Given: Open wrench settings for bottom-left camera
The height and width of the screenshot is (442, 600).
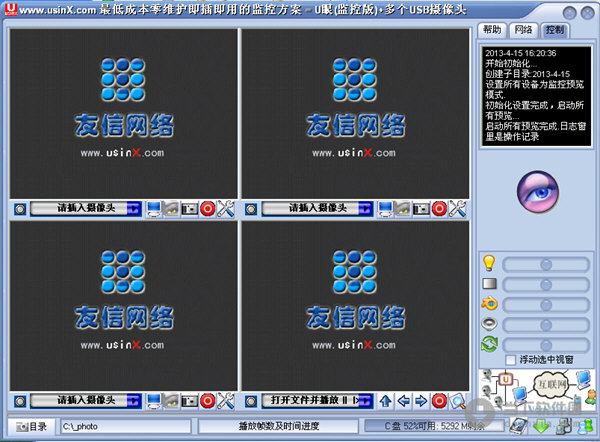Looking at the screenshot, I should coord(226,401).
